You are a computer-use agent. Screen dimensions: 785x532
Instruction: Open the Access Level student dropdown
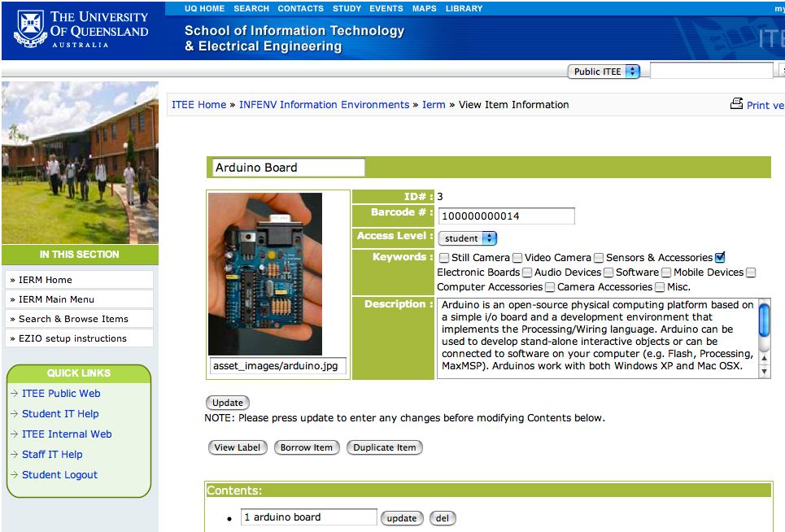point(468,238)
